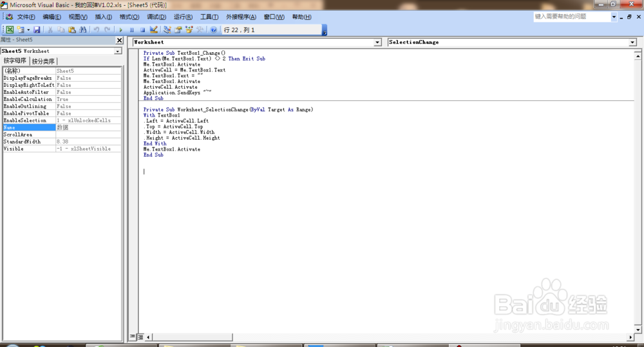Click the Paste clipboard icon
This screenshot has width=644, height=347.
[72, 30]
